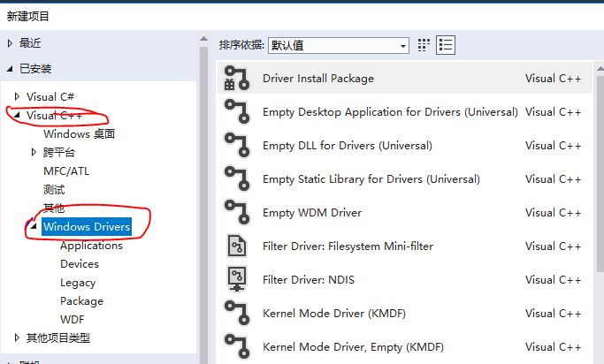
Task: Switch to small icons grid view
Action: 424,45
